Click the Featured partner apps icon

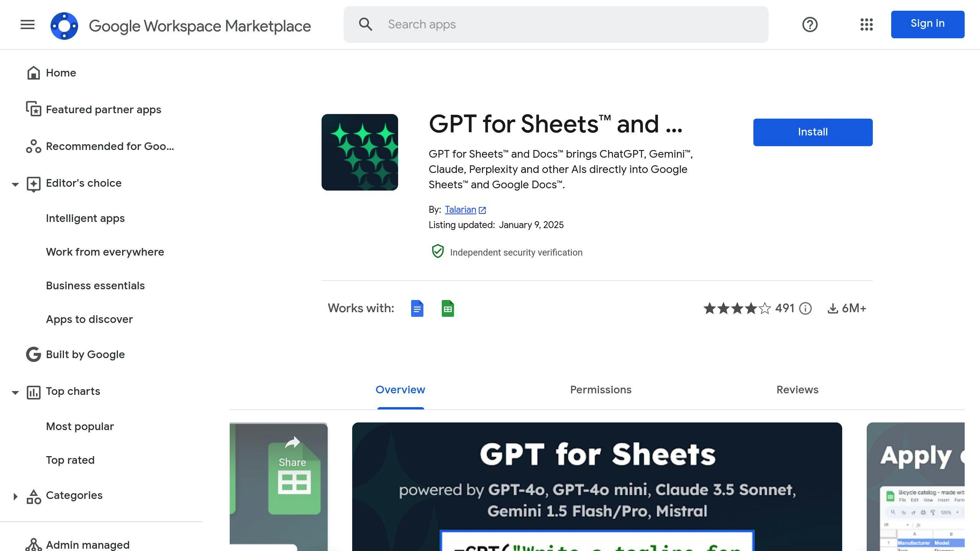click(33, 109)
